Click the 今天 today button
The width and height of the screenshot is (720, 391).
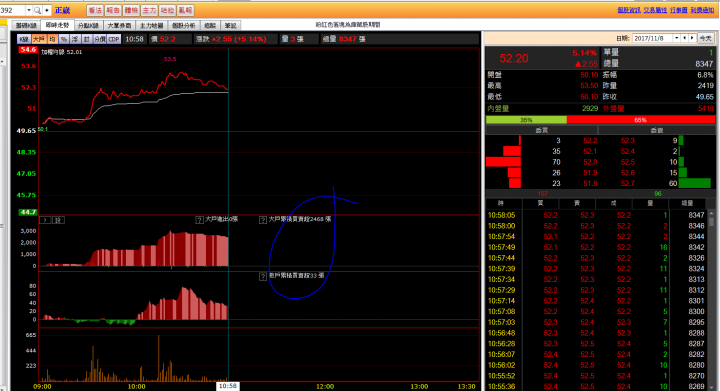(705, 38)
